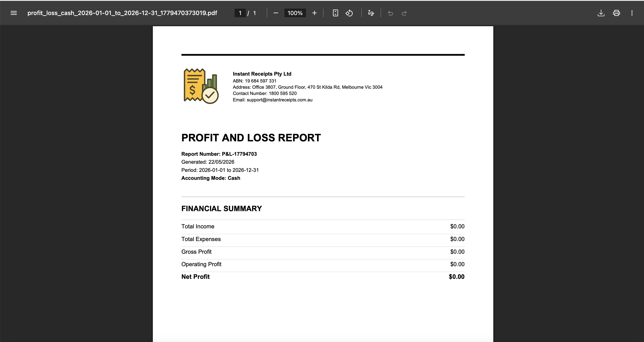
Task: Click the Total Expenses label
Action: pyautogui.click(x=201, y=239)
